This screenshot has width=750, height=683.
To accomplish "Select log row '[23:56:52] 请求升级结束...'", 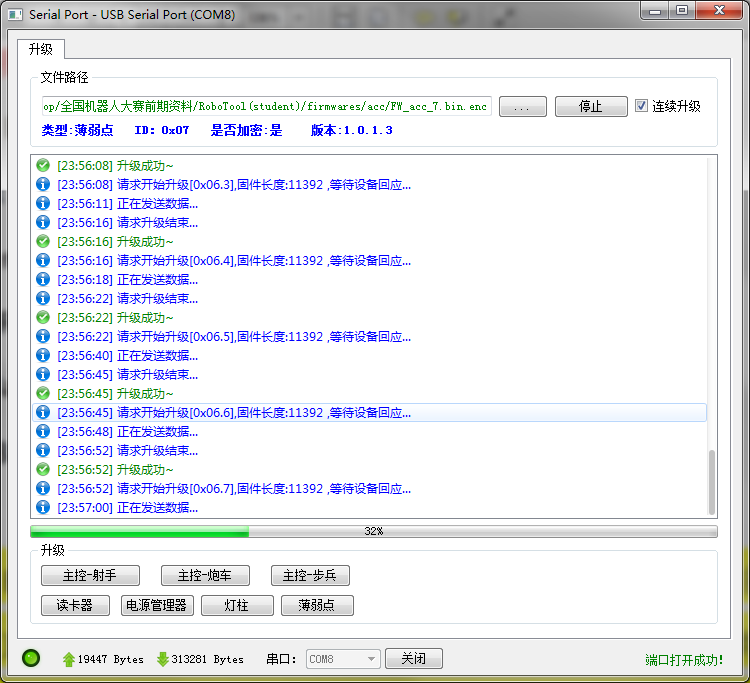I will tap(369, 450).
